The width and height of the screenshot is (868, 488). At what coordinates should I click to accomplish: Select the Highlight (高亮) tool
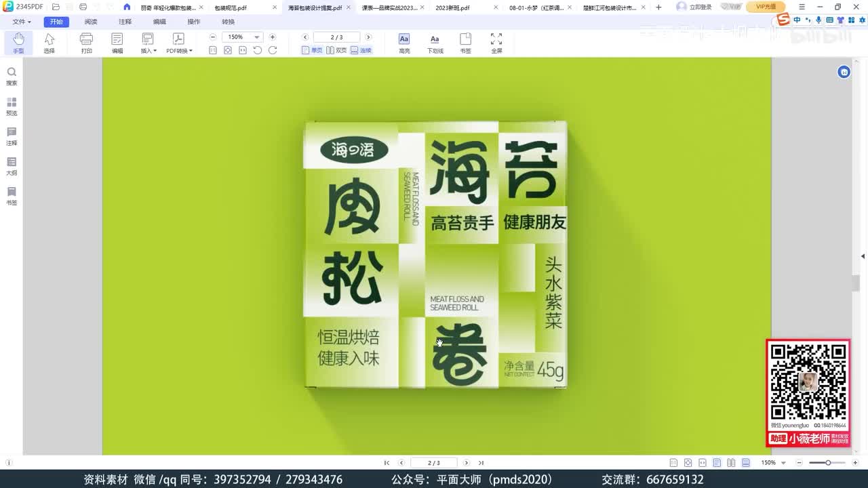click(404, 43)
